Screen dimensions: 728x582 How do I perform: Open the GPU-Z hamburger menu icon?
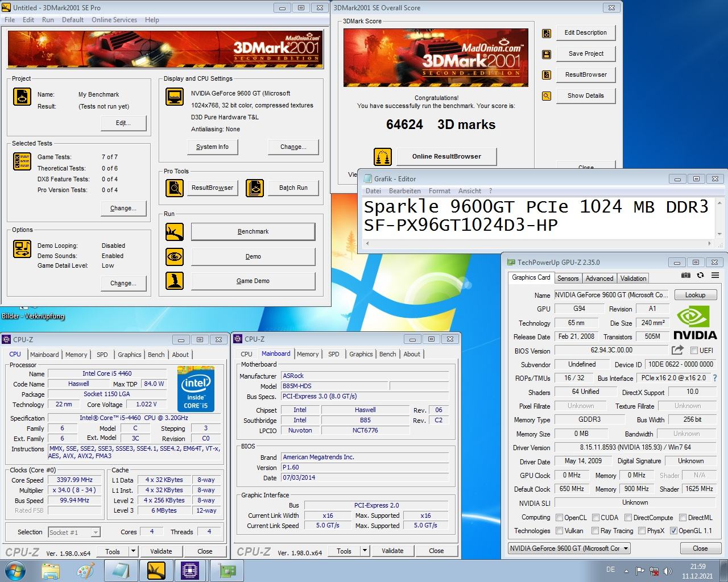(x=714, y=275)
